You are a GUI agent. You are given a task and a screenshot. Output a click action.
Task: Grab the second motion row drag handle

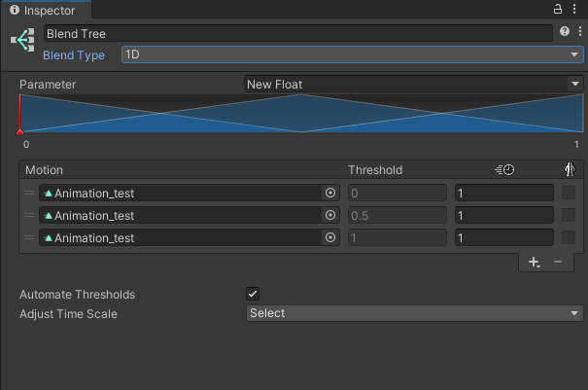coord(29,215)
